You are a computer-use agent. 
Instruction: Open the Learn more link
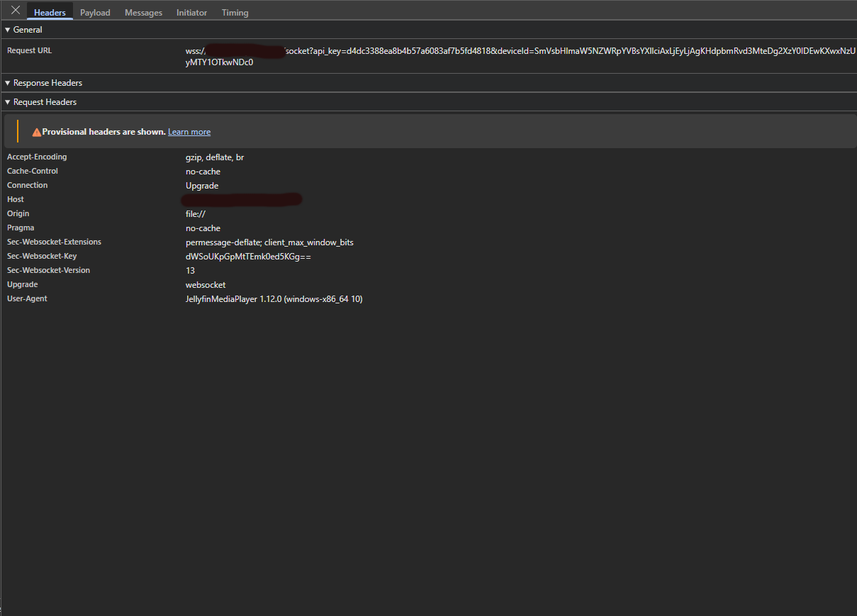(x=189, y=132)
